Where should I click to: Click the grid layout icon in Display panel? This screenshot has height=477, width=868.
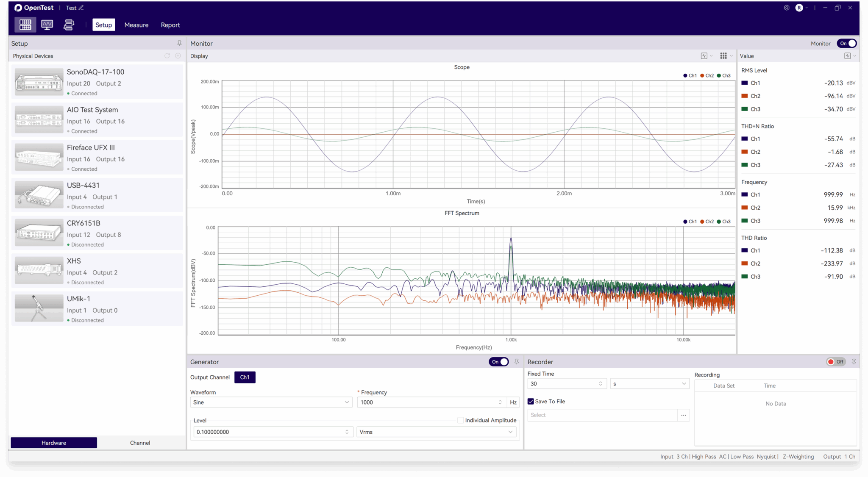point(723,55)
